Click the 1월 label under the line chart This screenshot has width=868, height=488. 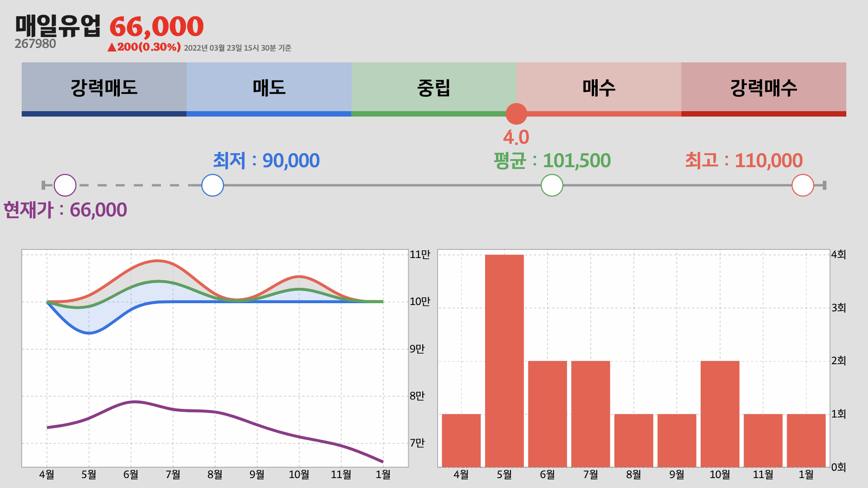pyautogui.click(x=383, y=475)
